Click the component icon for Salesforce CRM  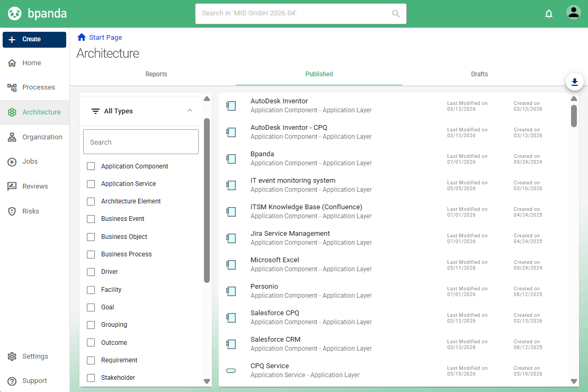231,344
